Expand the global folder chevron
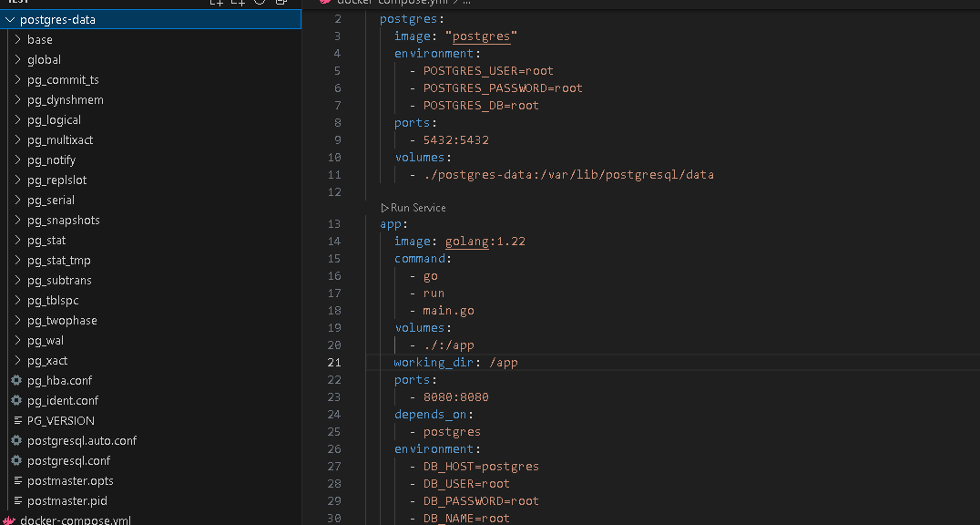This screenshot has width=980, height=525. pyautogui.click(x=17, y=59)
